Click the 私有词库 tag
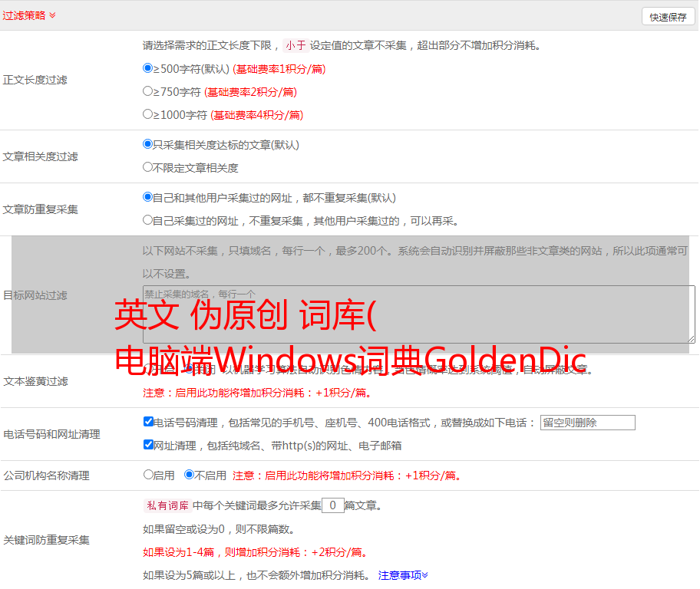The width and height of the screenshot is (700, 589). pyautogui.click(x=167, y=505)
